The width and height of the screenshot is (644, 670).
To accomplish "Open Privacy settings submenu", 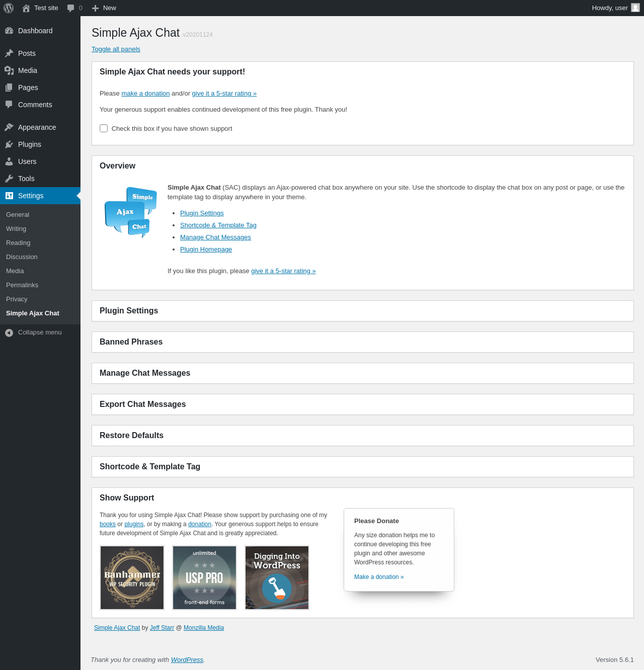I will (x=40, y=299).
